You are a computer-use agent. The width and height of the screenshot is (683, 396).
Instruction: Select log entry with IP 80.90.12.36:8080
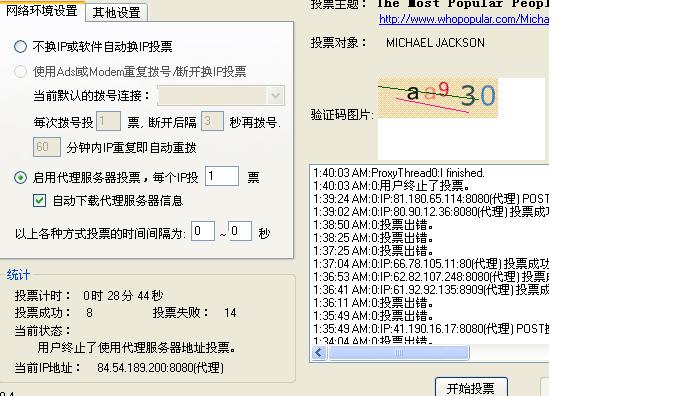tap(431, 212)
